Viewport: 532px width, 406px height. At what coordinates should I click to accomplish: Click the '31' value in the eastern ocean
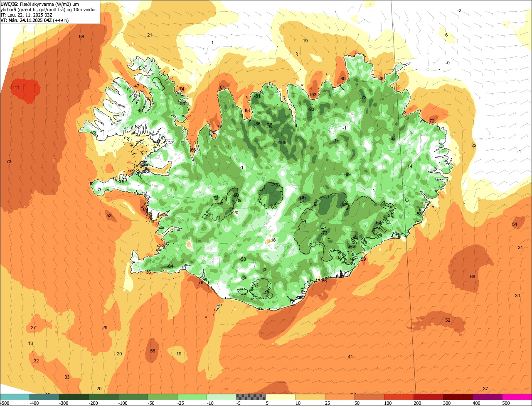click(x=520, y=247)
